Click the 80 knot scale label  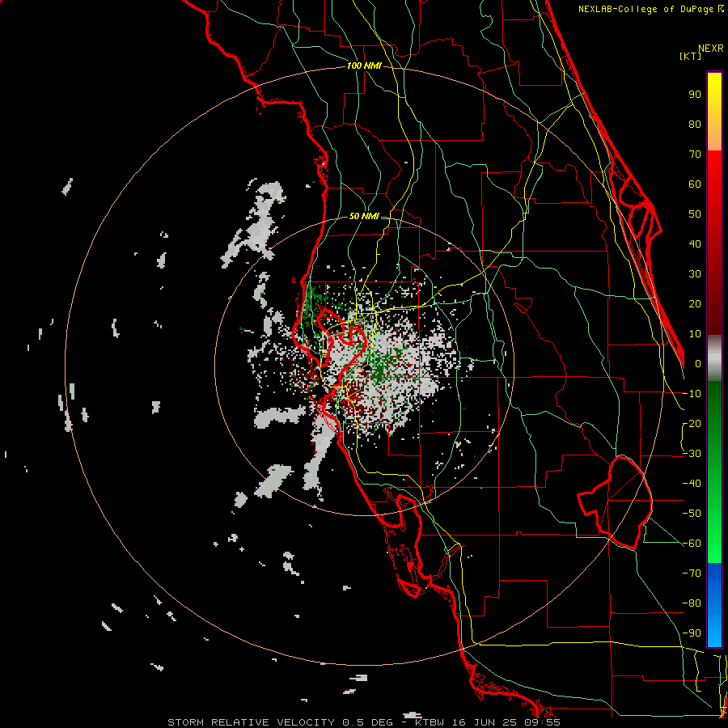(x=695, y=124)
